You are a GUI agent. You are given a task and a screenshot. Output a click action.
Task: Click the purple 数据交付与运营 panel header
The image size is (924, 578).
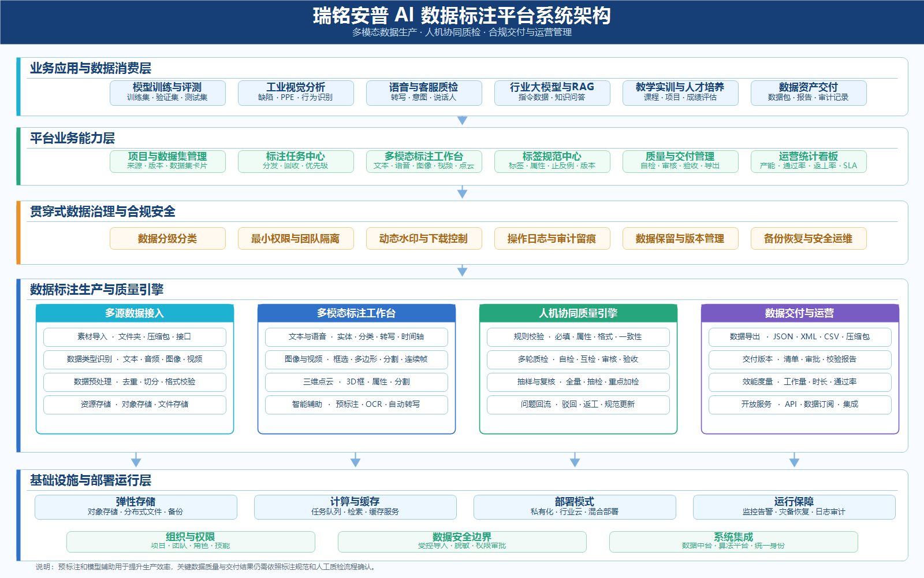pyautogui.click(x=800, y=313)
